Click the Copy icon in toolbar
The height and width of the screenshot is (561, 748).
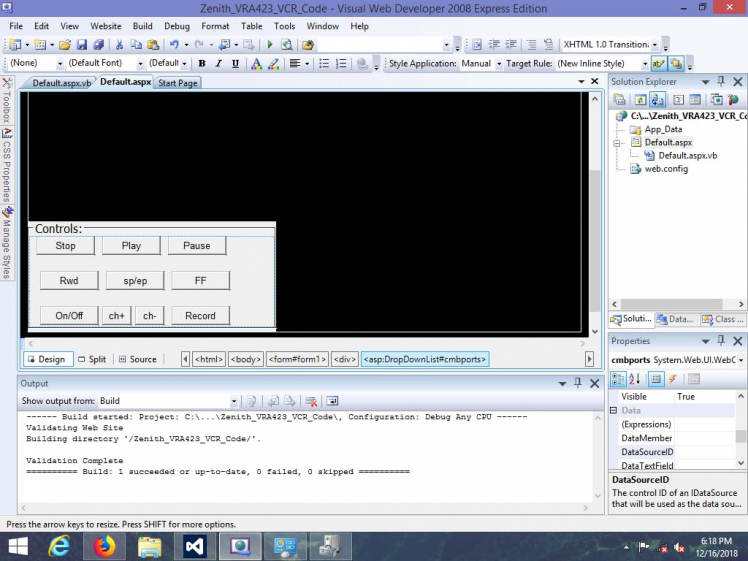136,45
